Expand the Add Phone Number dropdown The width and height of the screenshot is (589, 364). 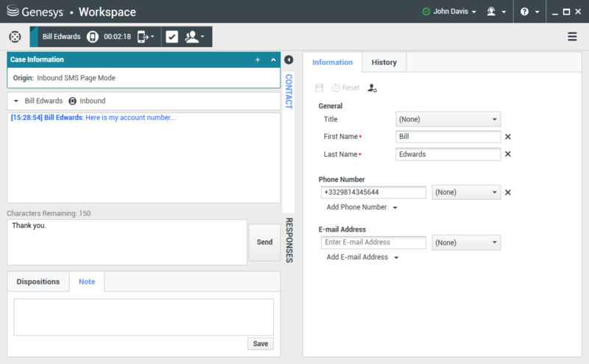coord(361,207)
